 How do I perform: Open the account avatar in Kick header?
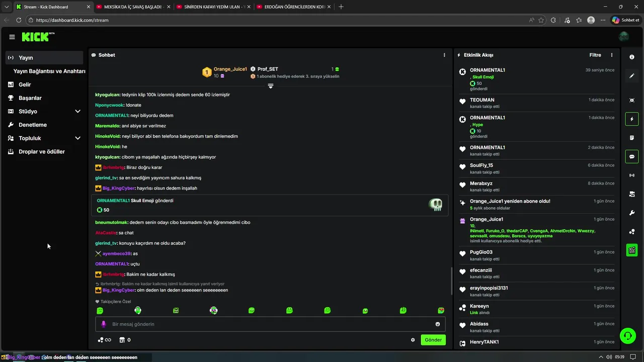pos(624,37)
